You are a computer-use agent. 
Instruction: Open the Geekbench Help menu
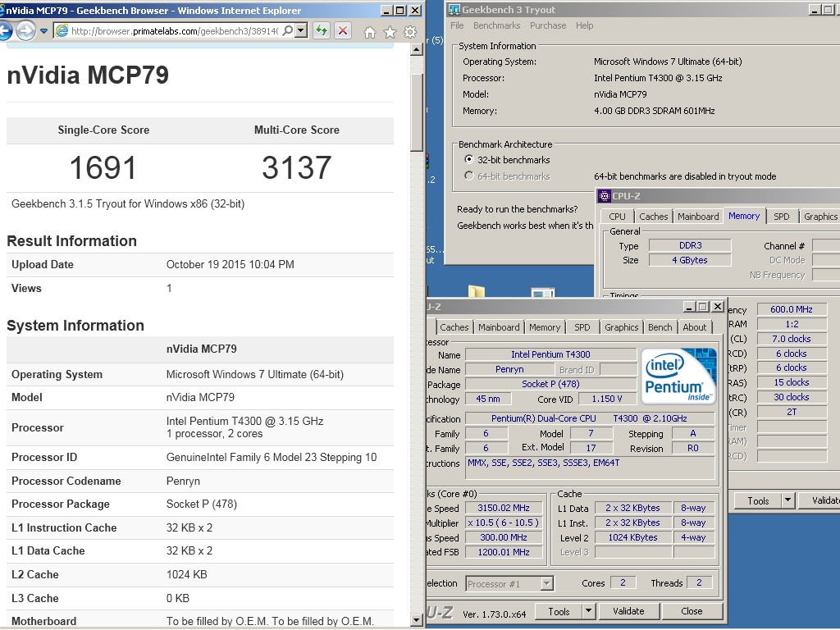point(584,25)
